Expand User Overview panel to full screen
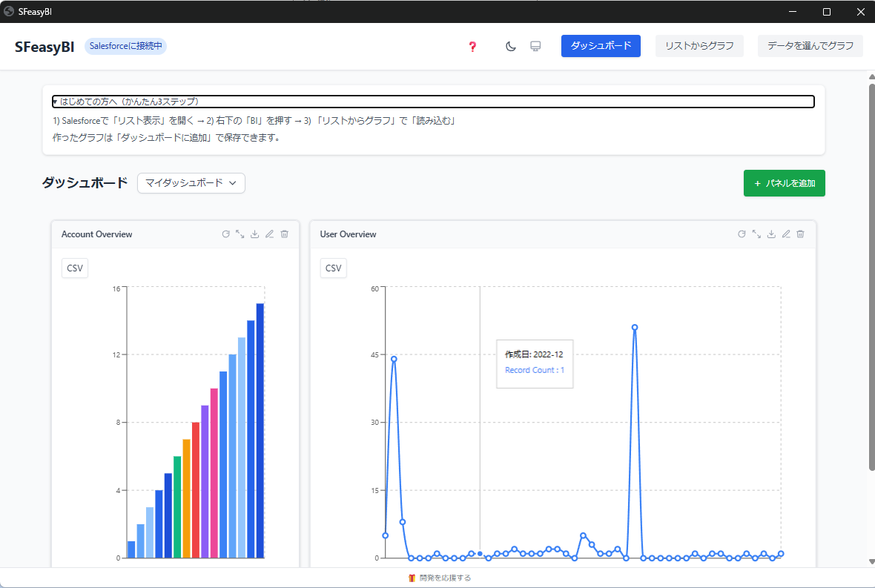Screen dimensions: 875x588 756,234
